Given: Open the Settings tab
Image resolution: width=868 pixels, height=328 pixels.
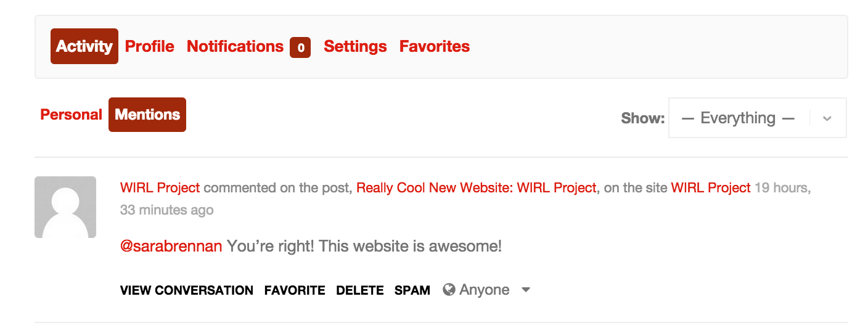Looking at the screenshot, I should [x=355, y=46].
